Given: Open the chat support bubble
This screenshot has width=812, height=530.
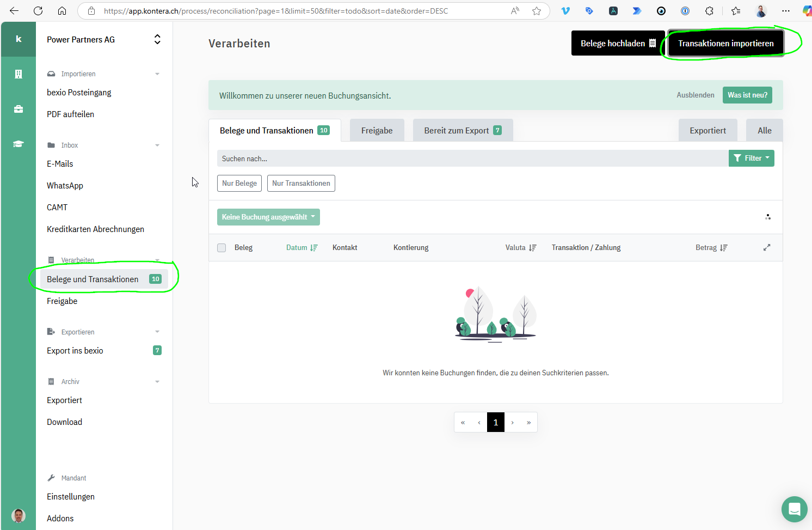Looking at the screenshot, I should 794,509.
